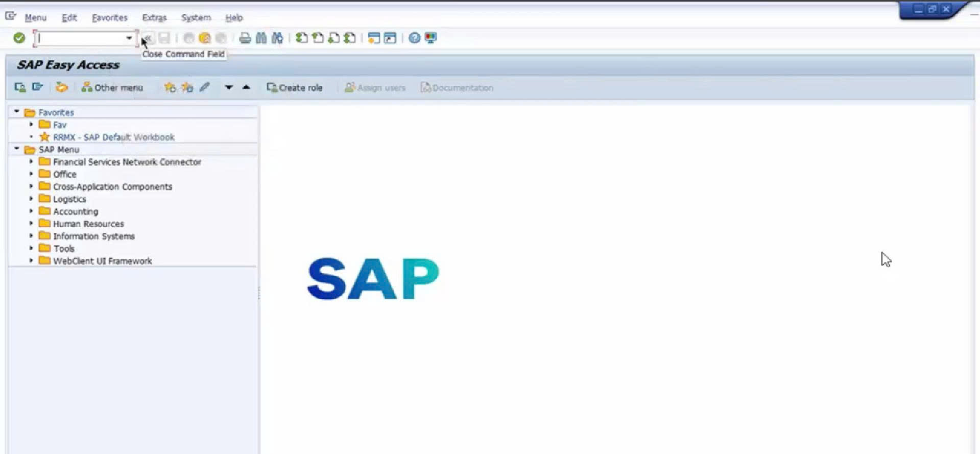Open the Help menu
The width and height of the screenshot is (980, 454).
234,17
